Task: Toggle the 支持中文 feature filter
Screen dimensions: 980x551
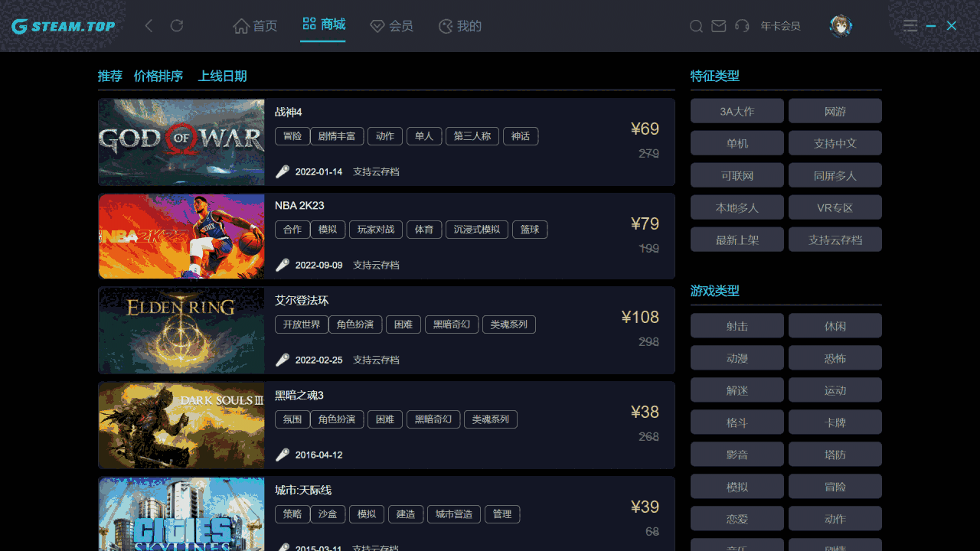Action: click(x=835, y=142)
